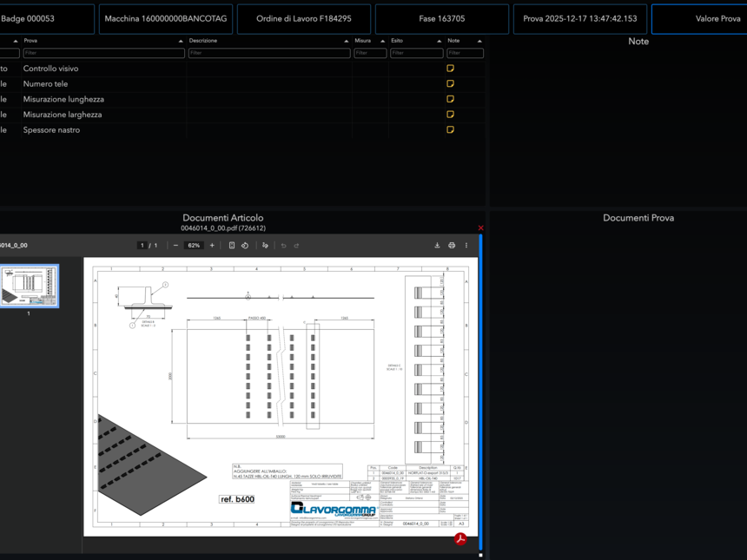Click the Ordine di Lavoro F184295 button

click(303, 19)
